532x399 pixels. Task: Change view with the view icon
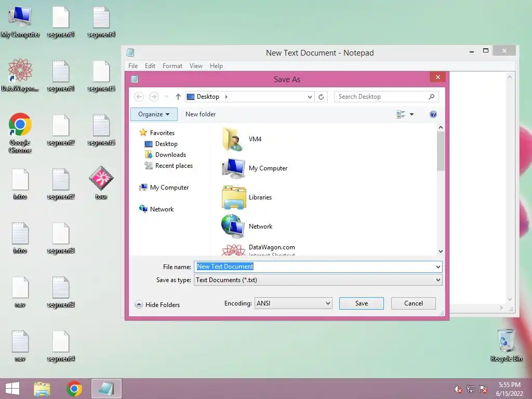401,114
